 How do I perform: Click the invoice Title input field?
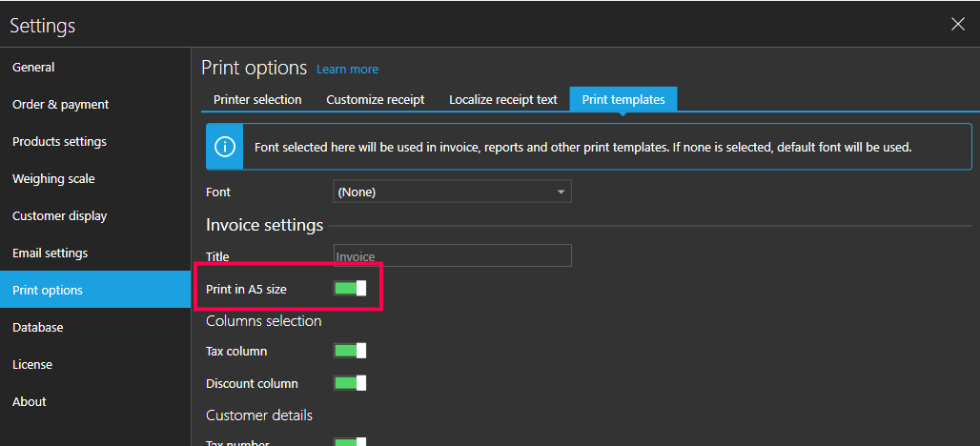[x=452, y=255]
